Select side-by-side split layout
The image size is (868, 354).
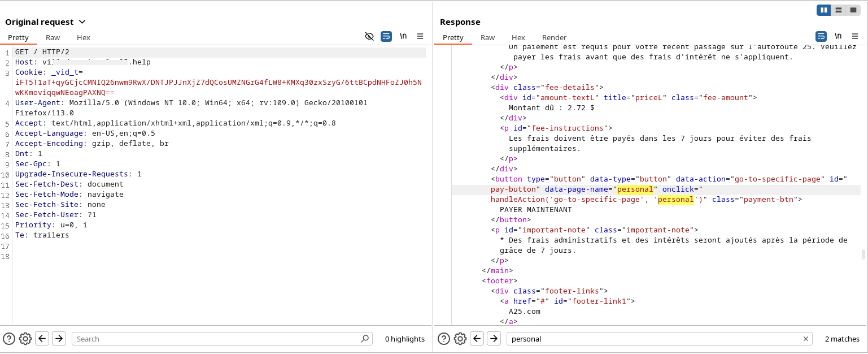pos(824,10)
